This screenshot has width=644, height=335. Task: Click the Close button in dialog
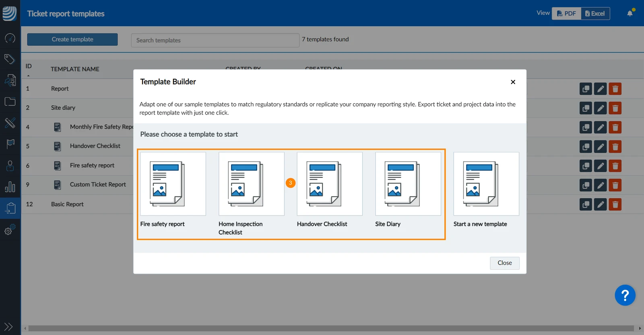(x=505, y=263)
